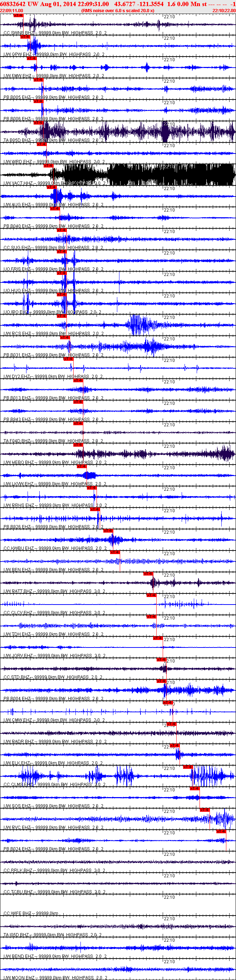Viewport: 236px width, 980px height.
Task: Click the pick marker on the CLMS trace
Action: pyautogui.click(x=188, y=767)
